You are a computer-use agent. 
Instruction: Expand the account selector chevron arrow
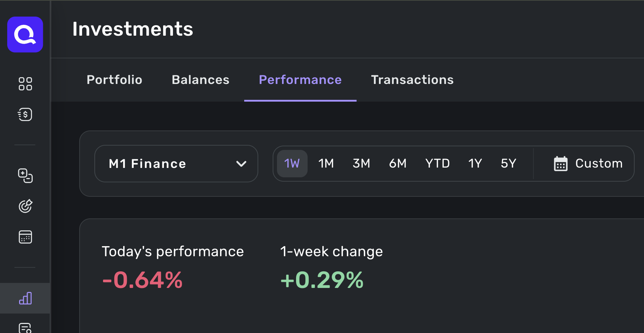point(241,164)
